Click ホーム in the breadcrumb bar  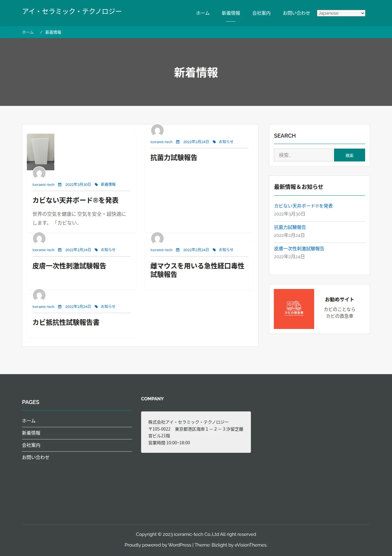[28, 32]
